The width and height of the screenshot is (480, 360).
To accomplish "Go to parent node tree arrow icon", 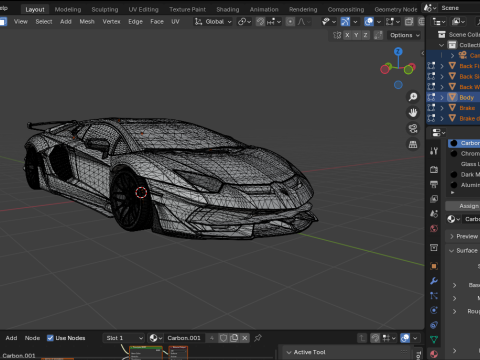I will 362,338.
